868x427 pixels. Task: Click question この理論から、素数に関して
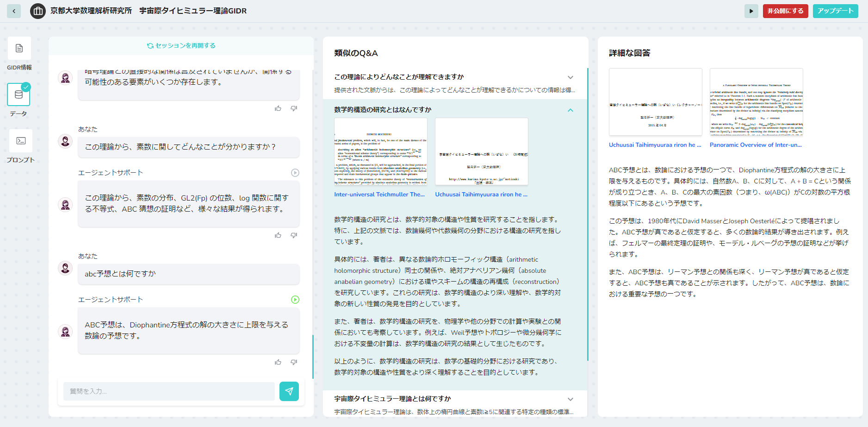click(x=180, y=147)
